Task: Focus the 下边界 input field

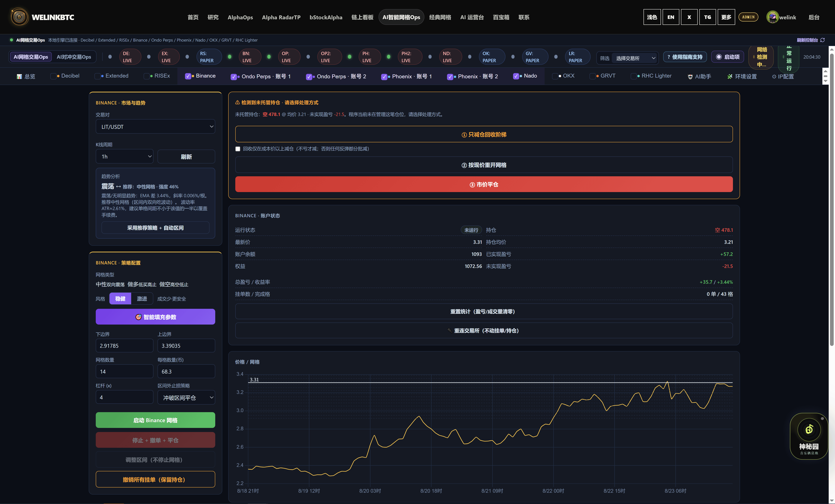Action: 124,346
